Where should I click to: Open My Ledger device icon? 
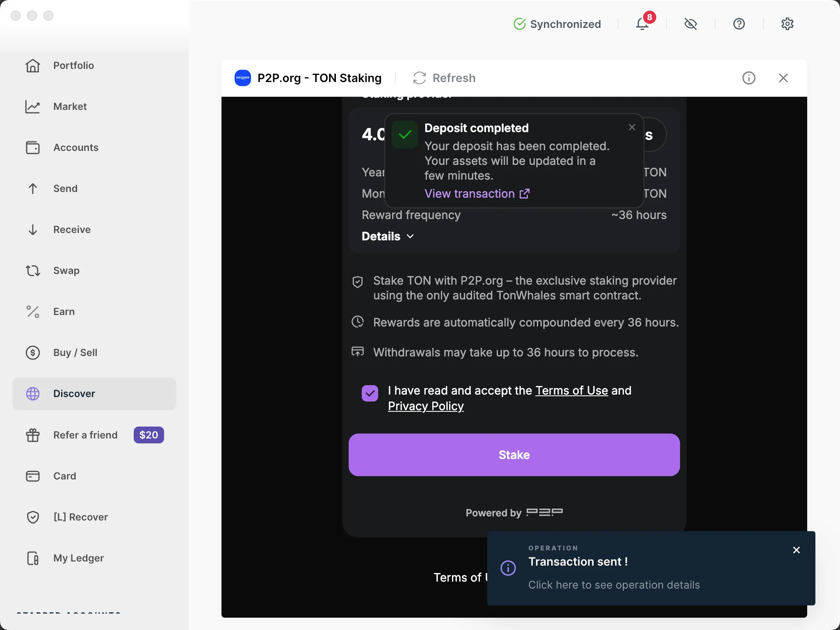pos(33,558)
